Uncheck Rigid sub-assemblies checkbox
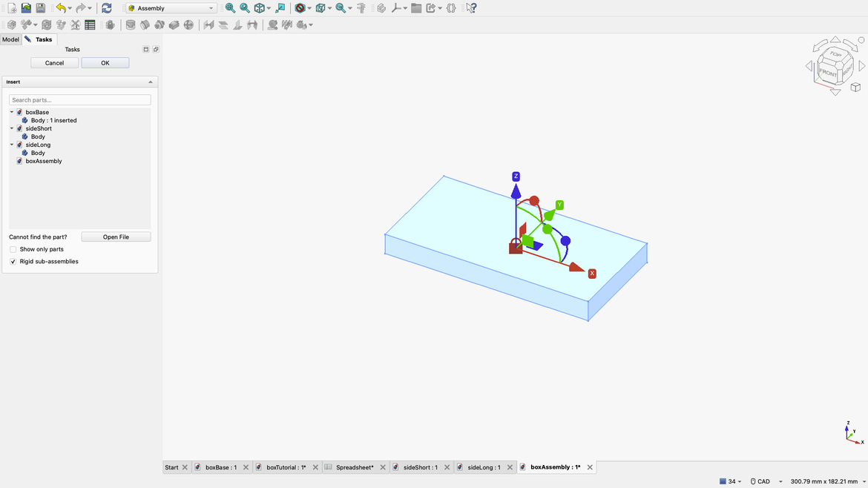The width and height of the screenshot is (868, 488). [x=13, y=262]
